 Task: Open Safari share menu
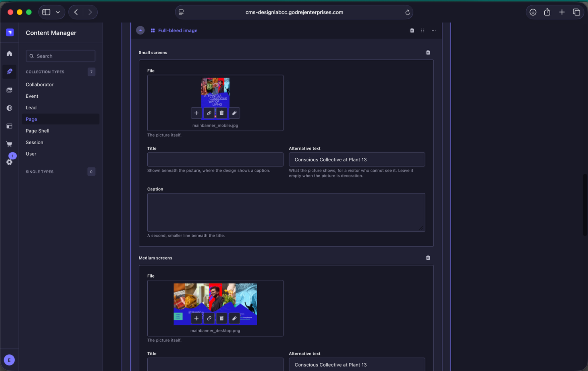pyautogui.click(x=547, y=12)
